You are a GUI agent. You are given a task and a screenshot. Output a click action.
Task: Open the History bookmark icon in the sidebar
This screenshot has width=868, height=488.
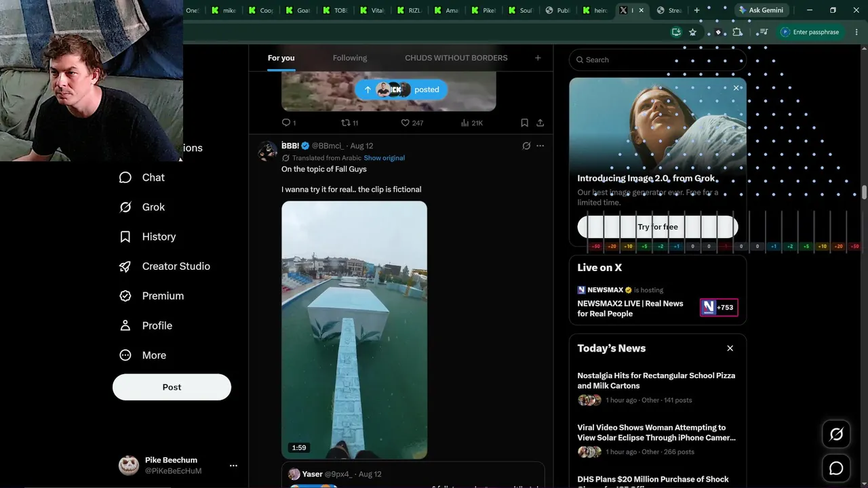(x=125, y=237)
